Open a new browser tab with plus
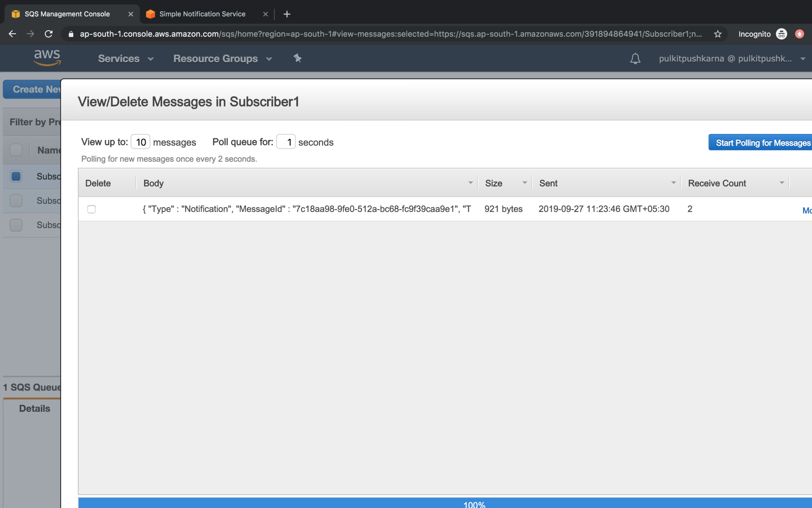Viewport: 812px width, 508px height. [287, 14]
